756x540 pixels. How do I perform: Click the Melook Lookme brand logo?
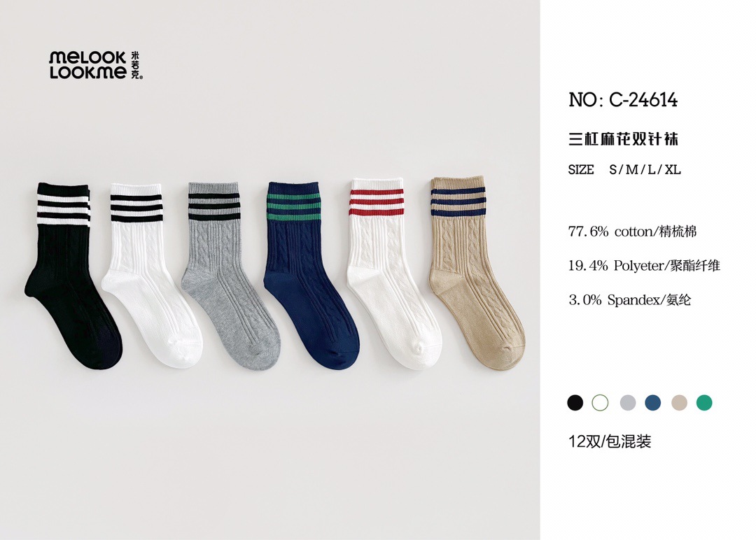(96, 65)
